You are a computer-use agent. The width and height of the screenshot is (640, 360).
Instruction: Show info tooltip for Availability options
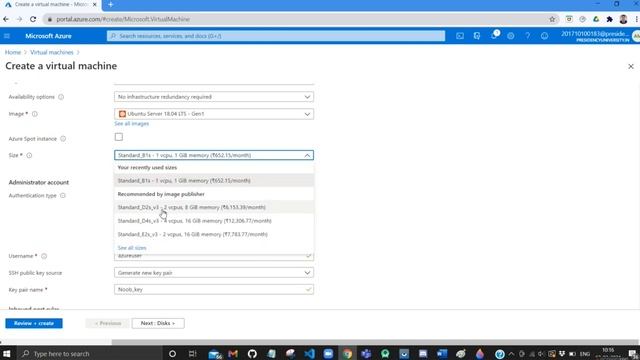pos(61,97)
